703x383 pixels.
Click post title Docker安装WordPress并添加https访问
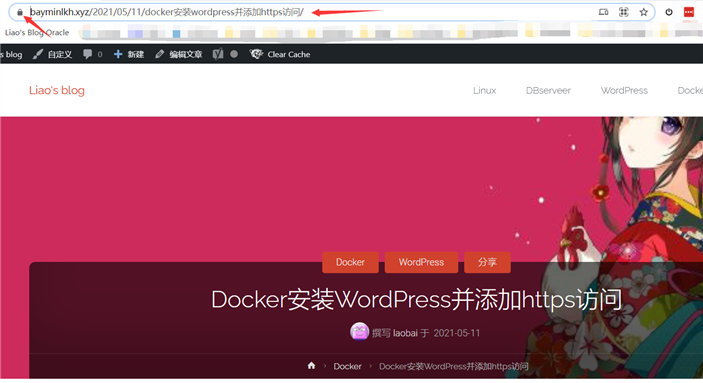pos(417,299)
